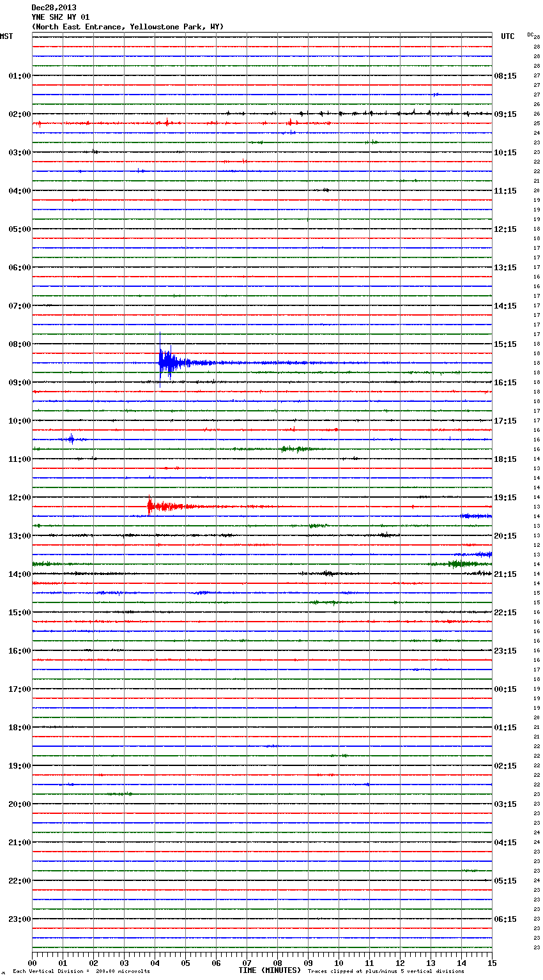Select the station code YNE SHZ WY 01
Screen dimensions: 543x980
coord(61,17)
